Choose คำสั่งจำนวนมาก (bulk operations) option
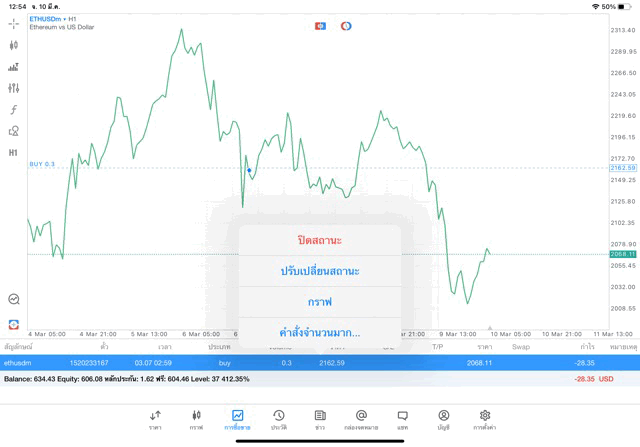Image resolution: width=640 pixels, height=447 pixels. coord(320,332)
